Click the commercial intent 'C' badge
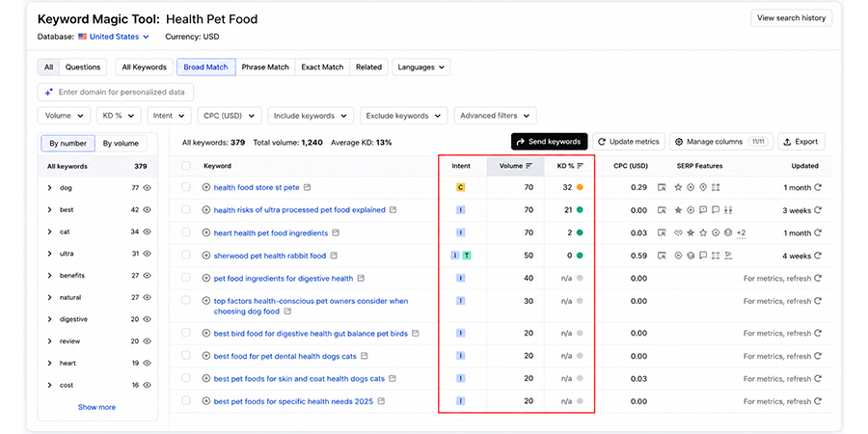 coord(461,187)
